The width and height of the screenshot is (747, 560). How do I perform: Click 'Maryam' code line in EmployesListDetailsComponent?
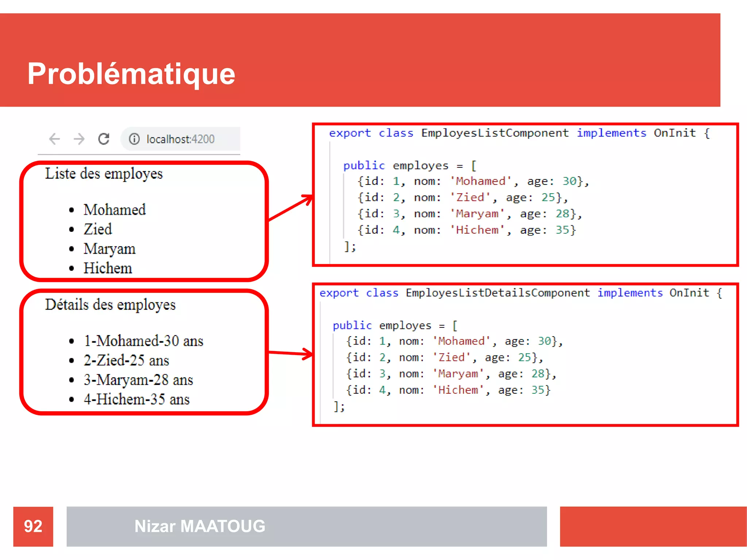(x=451, y=374)
